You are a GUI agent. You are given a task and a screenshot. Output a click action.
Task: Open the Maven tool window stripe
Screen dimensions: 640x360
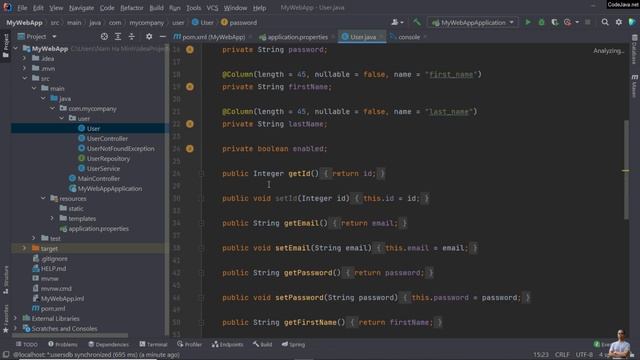(635, 86)
